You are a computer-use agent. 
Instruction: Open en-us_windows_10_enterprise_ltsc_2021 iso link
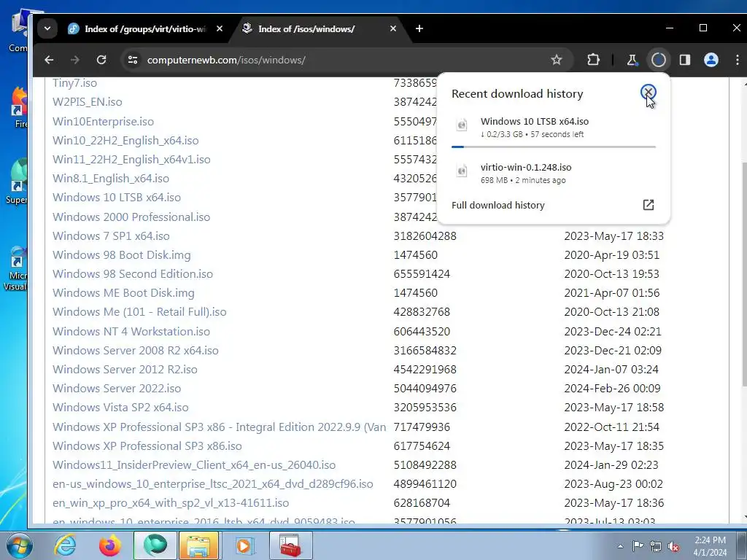(x=212, y=484)
